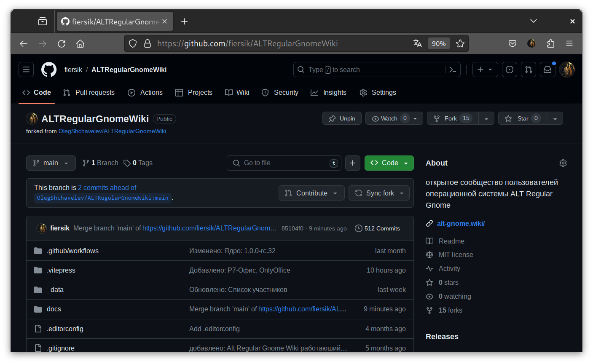Expand the star lists arrow
The image size is (593, 364).
[555, 118]
